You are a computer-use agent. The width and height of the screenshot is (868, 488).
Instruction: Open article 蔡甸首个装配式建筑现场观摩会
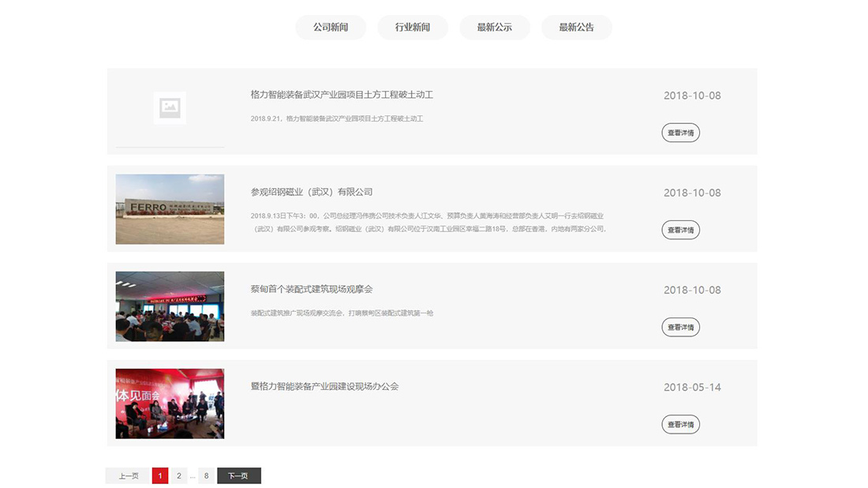click(312, 289)
